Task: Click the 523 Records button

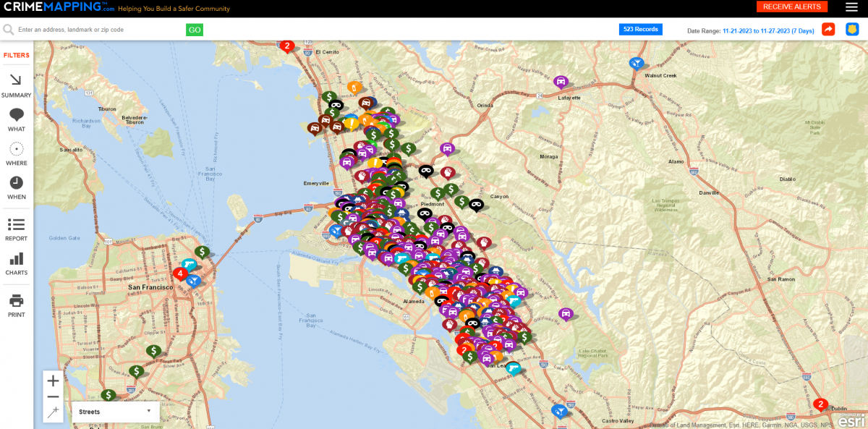Action: coord(640,30)
